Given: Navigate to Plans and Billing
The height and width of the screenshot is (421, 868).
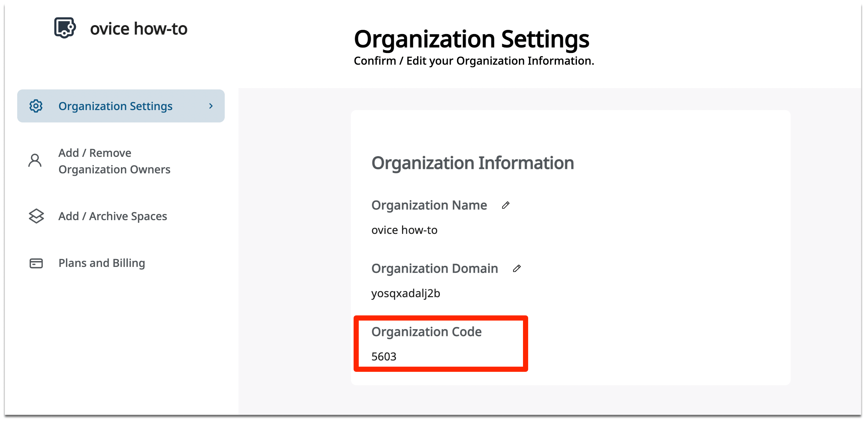Looking at the screenshot, I should (x=102, y=263).
